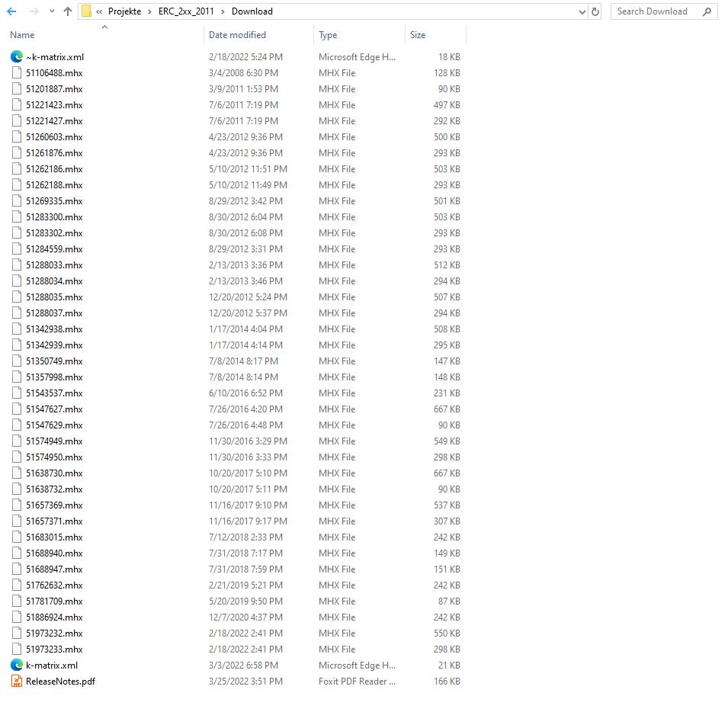The width and height of the screenshot is (728, 712).
Task: Expand the Projekte breadcrumb chevron
Action: tap(149, 11)
